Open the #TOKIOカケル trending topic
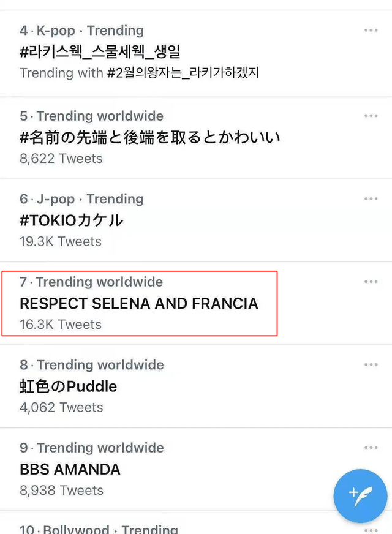The height and width of the screenshot is (534, 392). tap(72, 220)
